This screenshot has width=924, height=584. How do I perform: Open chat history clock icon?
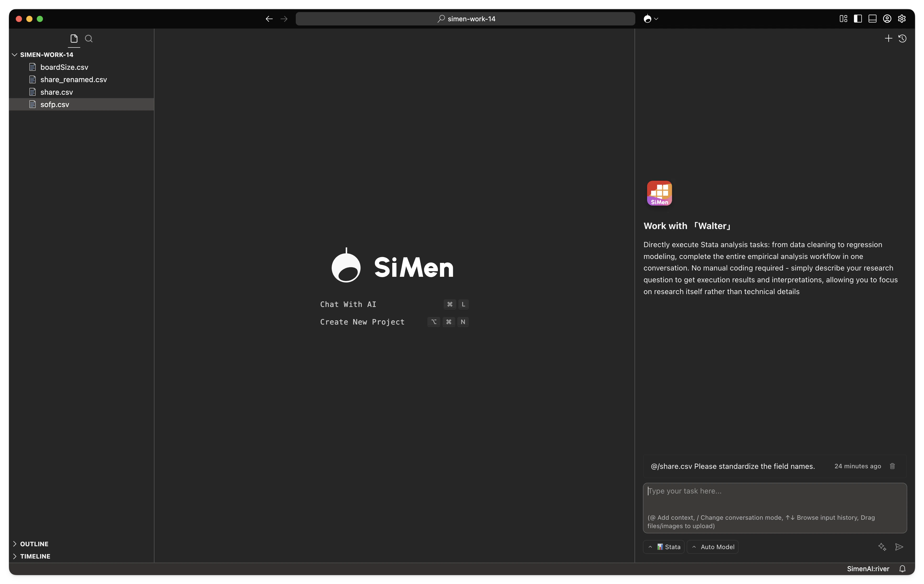(x=902, y=38)
